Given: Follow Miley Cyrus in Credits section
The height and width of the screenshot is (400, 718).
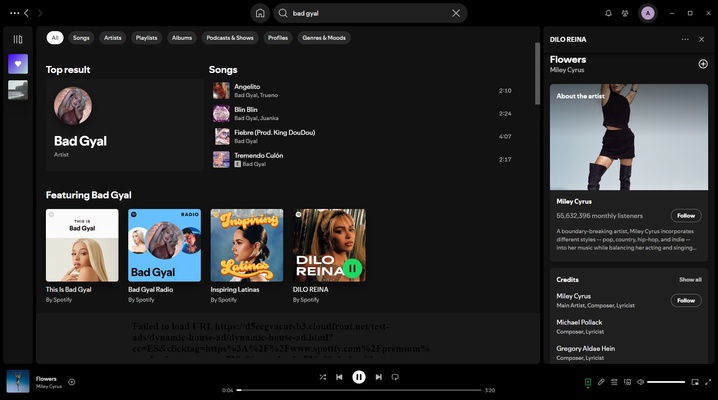Looking at the screenshot, I should [686, 300].
